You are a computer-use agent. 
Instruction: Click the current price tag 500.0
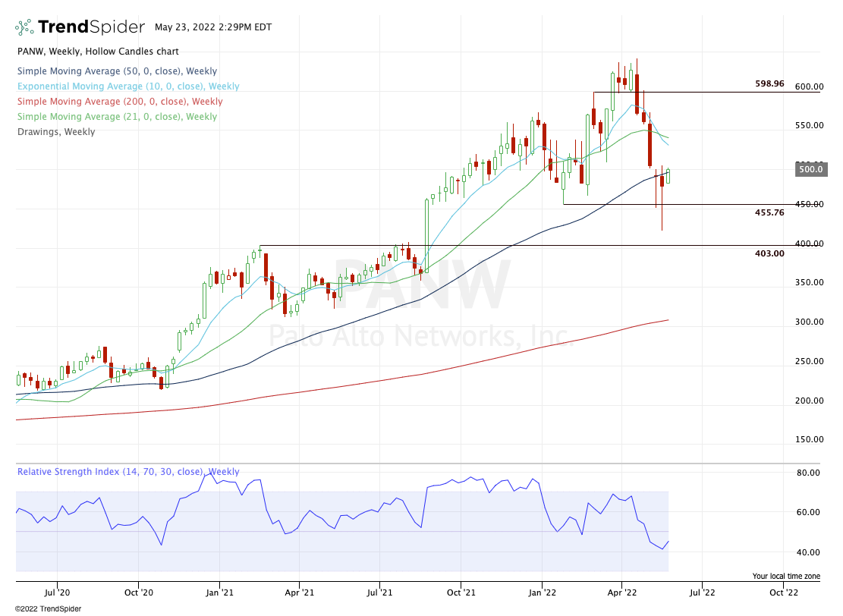pos(810,169)
